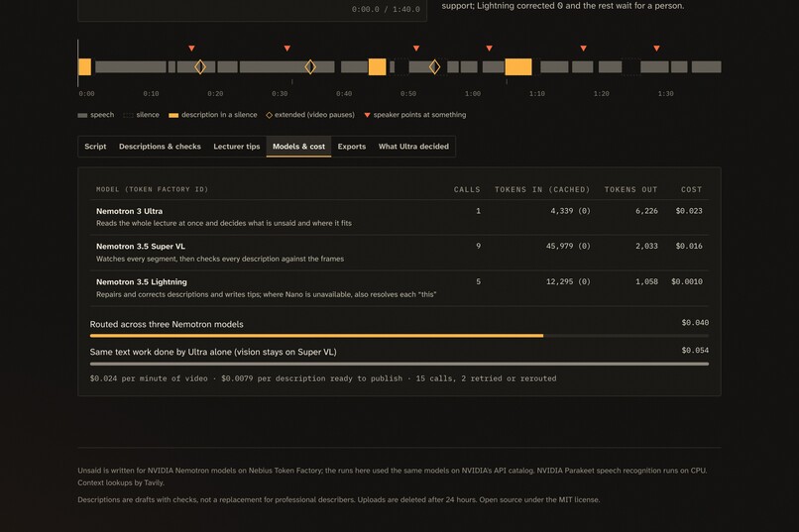The height and width of the screenshot is (532, 799).
Task: Open the Script tab
Action: coord(95,147)
